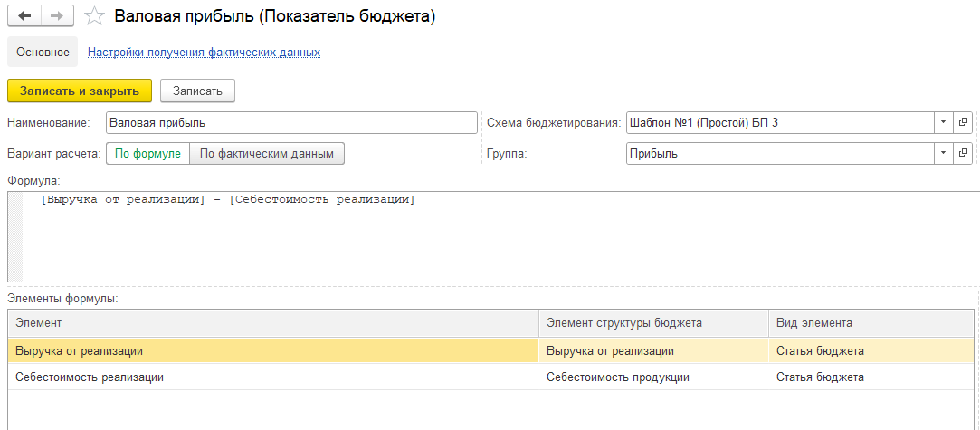Image resolution: width=980 pixels, height=430 pixels.
Task: Click the Элемент структуры бюджета column header
Action: pyautogui.click(x=653, y=322)
